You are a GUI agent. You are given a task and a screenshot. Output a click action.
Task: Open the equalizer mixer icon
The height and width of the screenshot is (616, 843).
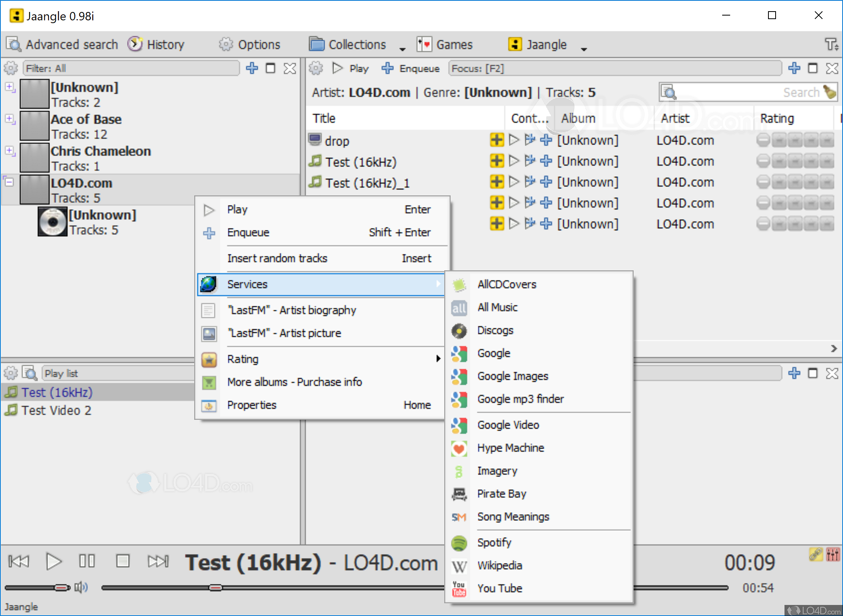(x=833, y=554)
